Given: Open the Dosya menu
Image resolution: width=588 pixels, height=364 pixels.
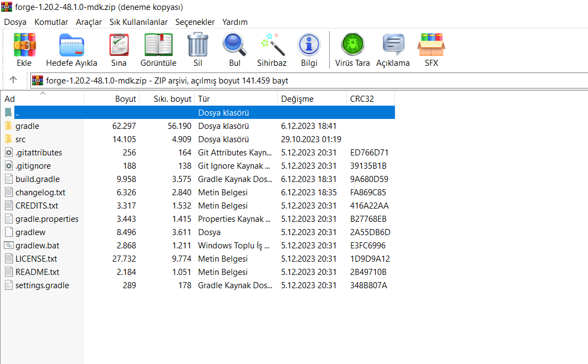Looking at the screenshot, I should [x=15, y=22].
